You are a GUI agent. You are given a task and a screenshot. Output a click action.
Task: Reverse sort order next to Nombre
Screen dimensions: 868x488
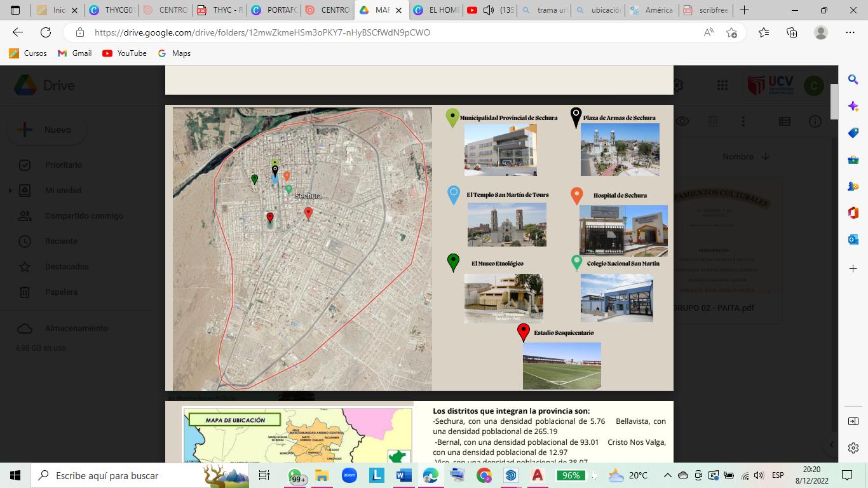pos(765,156)
